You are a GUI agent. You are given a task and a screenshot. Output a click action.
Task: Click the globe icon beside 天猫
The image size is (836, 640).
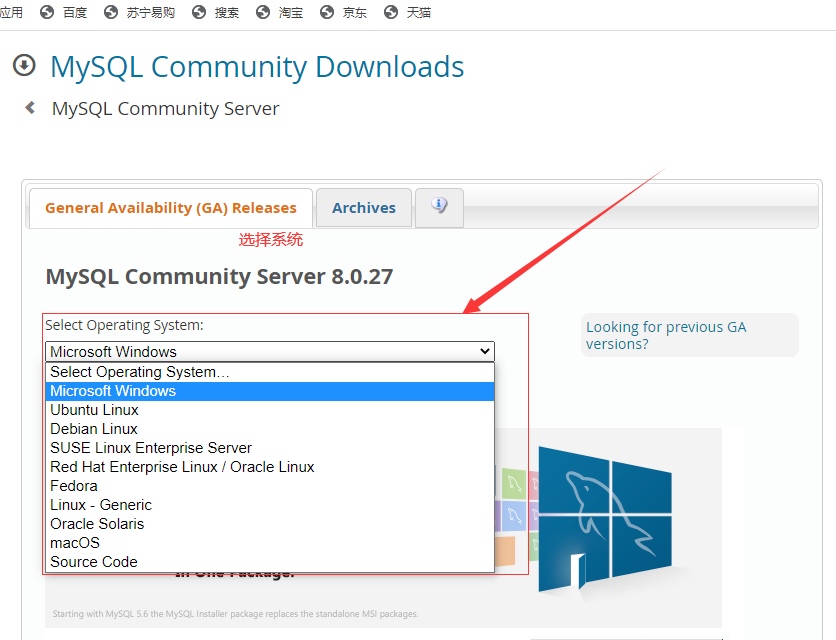click(x=391, y=12)
